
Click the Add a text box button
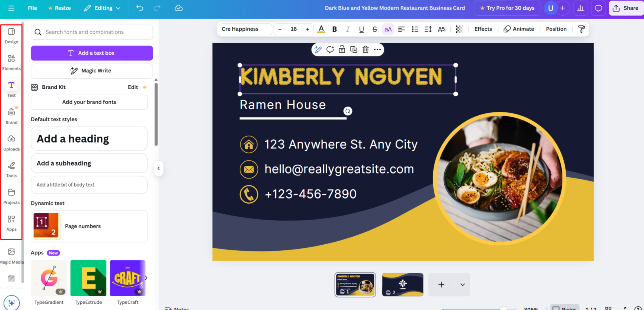92,53
